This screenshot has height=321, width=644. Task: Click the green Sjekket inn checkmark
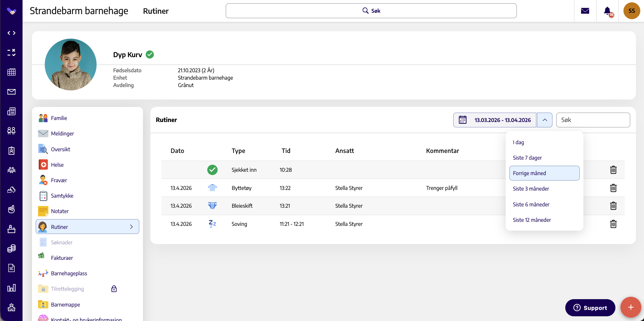click(x=212, y=170)
